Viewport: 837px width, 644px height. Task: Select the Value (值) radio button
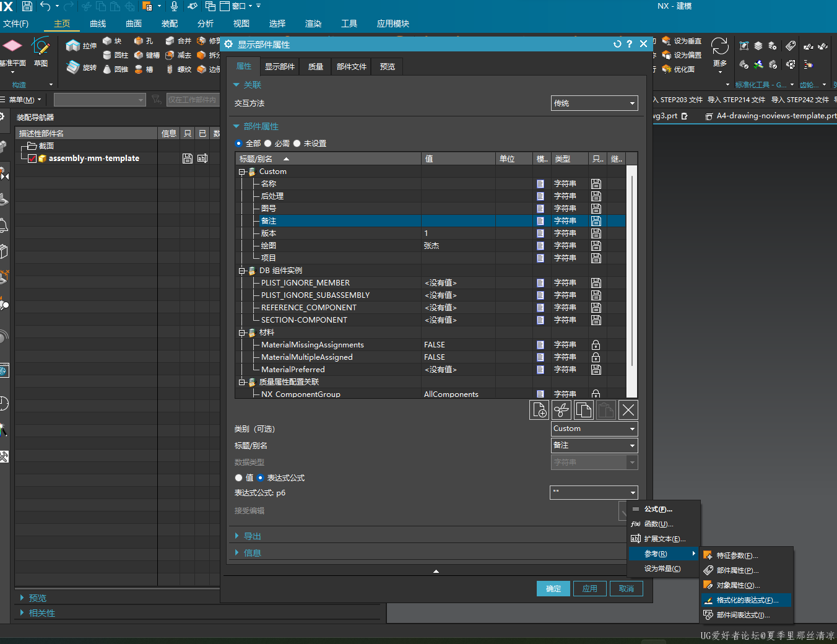(x=239, y=478)
